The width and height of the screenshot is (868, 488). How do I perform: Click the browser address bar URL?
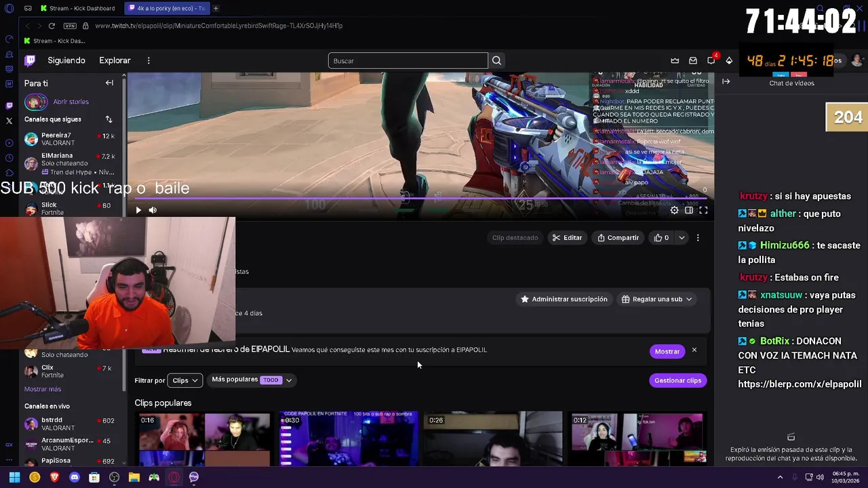pyautogui.click(x=218, y=26)
